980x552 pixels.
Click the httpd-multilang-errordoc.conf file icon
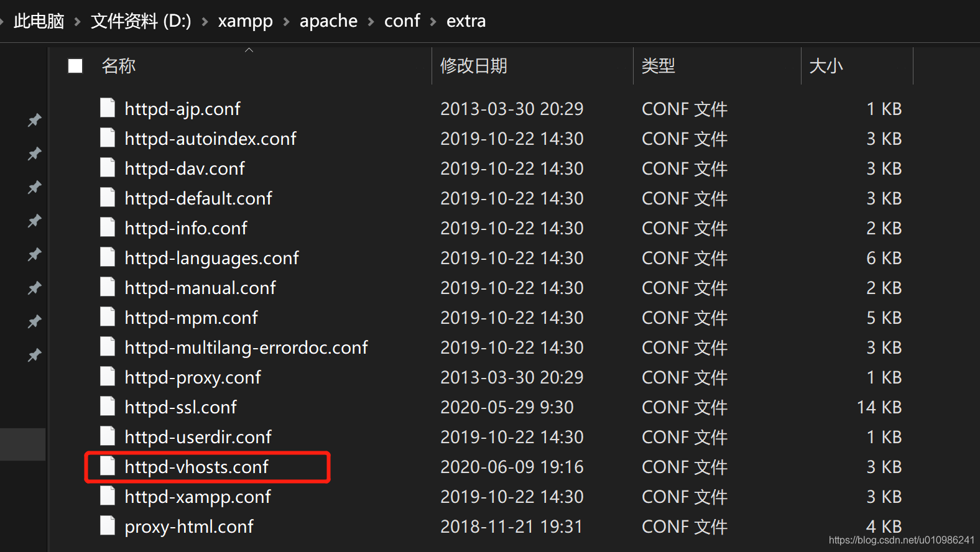tap(108, 346)
